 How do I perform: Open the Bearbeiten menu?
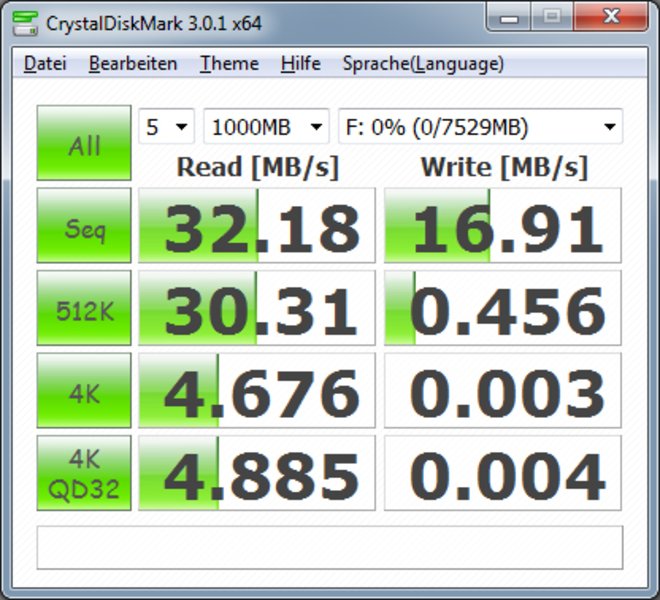tap(133, 64)
